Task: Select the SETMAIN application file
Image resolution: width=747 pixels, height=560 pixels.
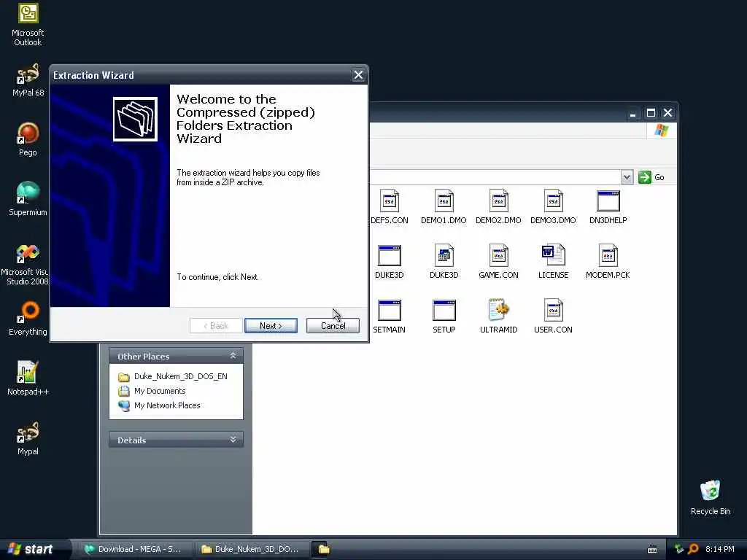Action: (x=390, y=316)
